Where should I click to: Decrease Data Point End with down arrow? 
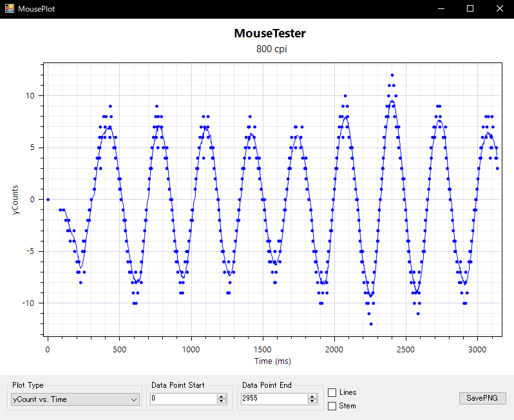point(312,401)
